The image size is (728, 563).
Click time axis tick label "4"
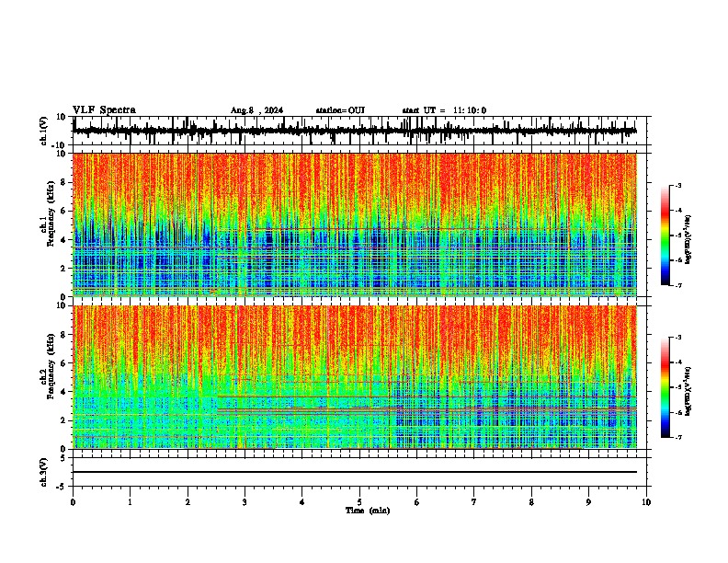[x=302, y=502]
